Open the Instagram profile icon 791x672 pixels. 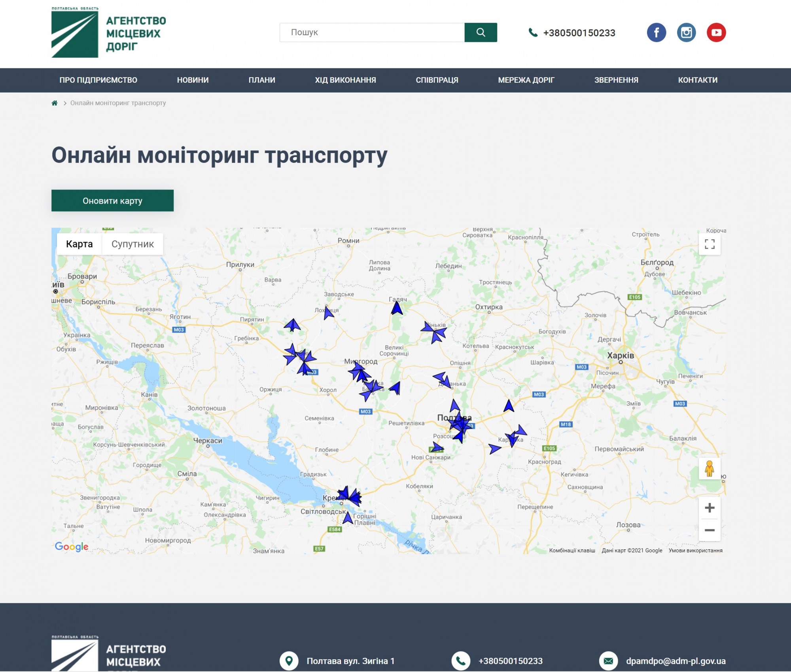[x=687, y=32]
